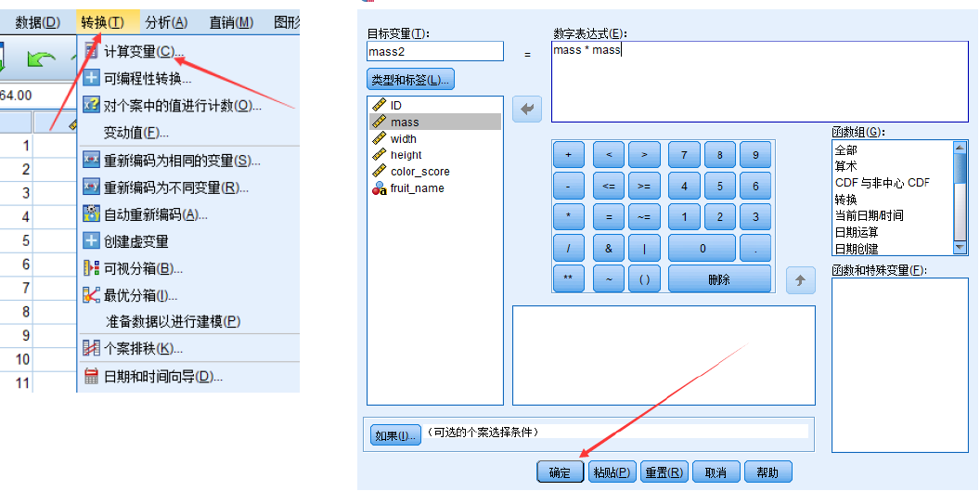
Task: Click the icon beside 可视分箱
Action: click(x=91, y=268)
